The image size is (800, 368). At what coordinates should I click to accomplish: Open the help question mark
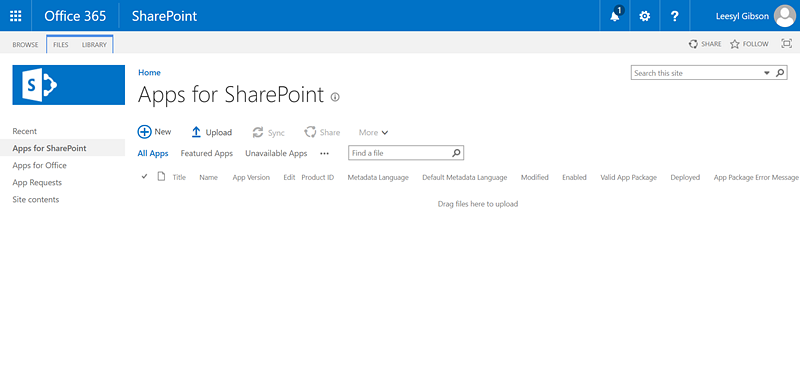click(674, 16)
